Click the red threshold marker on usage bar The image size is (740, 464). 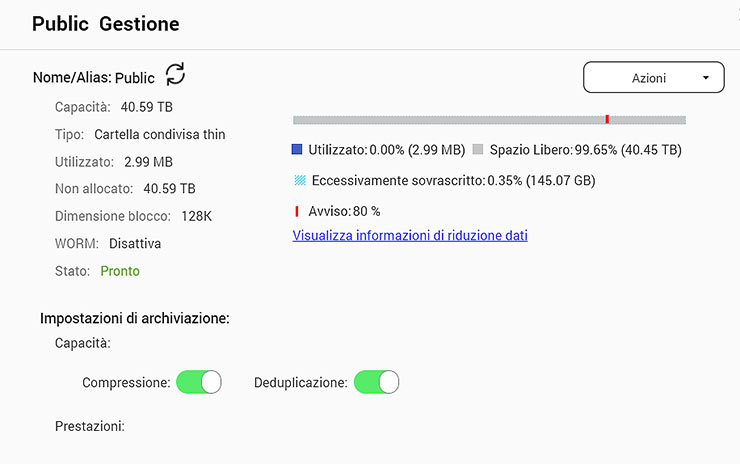(607, 119)
